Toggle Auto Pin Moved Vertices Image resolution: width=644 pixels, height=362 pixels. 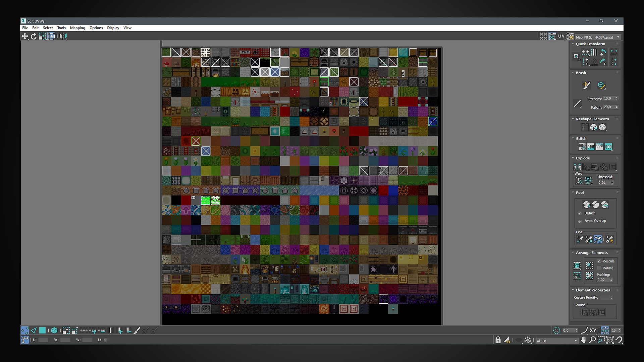pyautogui.click(x=598, y=239)
